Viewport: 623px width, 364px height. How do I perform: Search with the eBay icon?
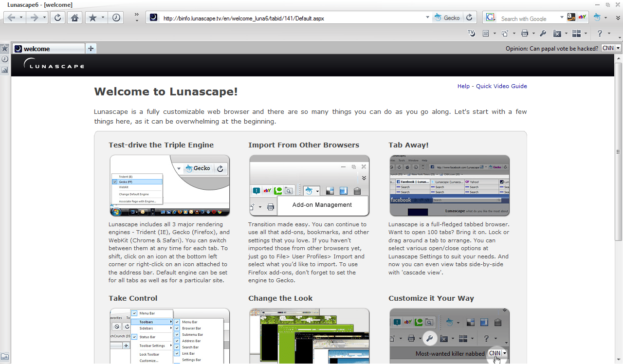coord(582,18)
